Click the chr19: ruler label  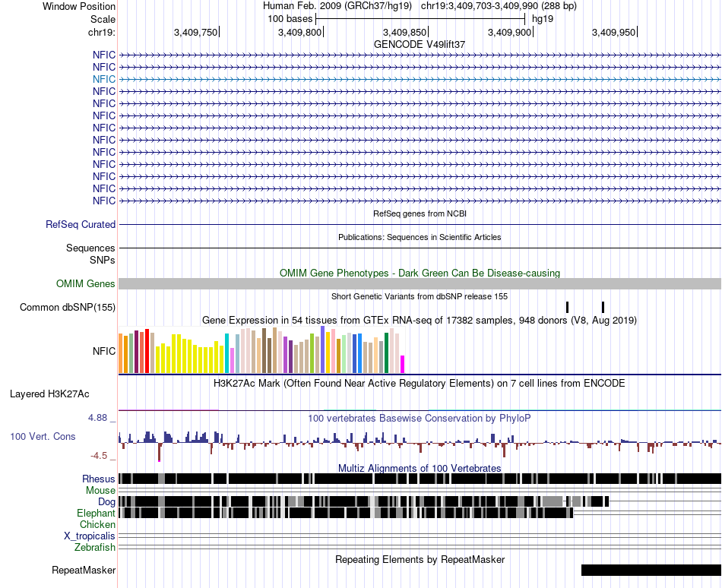click(101, 32)
